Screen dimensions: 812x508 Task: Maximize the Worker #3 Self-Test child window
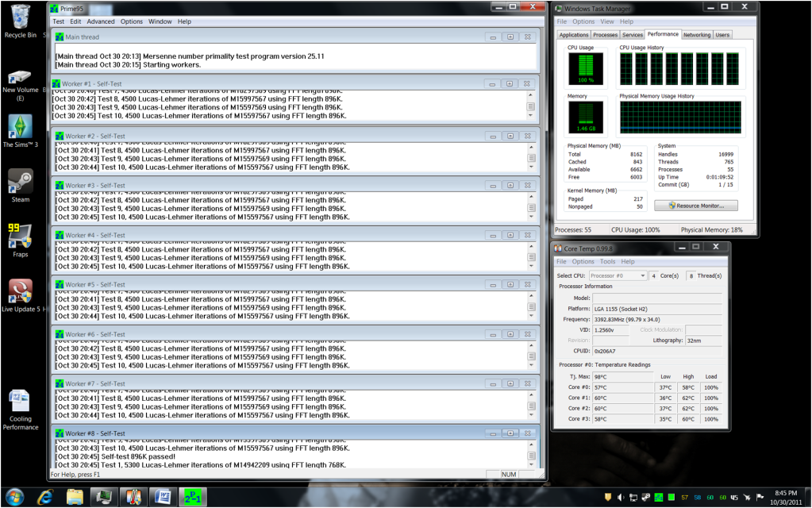(510, 186)
